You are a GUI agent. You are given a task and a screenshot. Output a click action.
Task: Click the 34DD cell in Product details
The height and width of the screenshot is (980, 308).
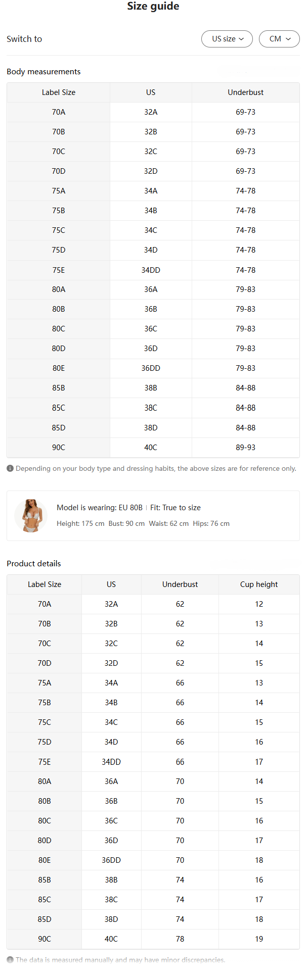pos(111,762)
